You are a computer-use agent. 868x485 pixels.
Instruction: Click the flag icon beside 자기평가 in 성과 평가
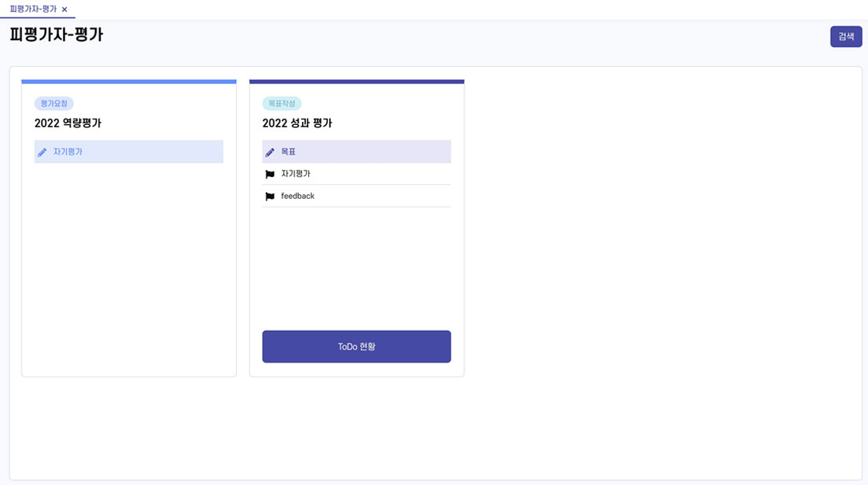[270, 174]
